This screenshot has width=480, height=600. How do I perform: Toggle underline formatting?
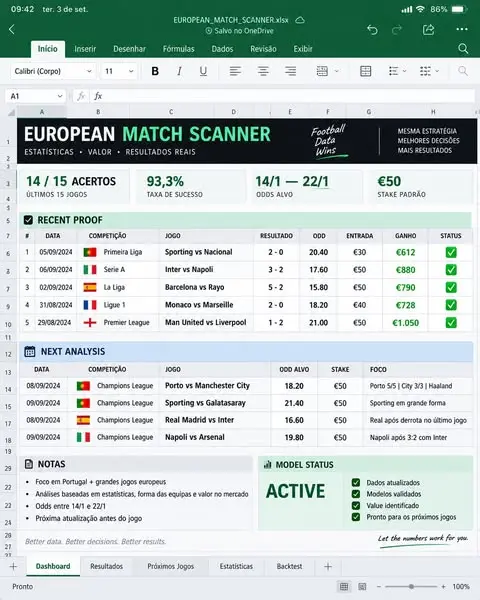click(x=203, y=71)
